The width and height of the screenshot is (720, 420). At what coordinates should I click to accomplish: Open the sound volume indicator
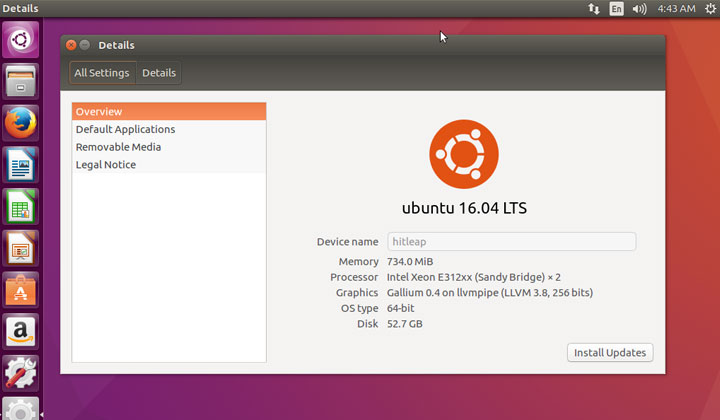tap(639, 9)
